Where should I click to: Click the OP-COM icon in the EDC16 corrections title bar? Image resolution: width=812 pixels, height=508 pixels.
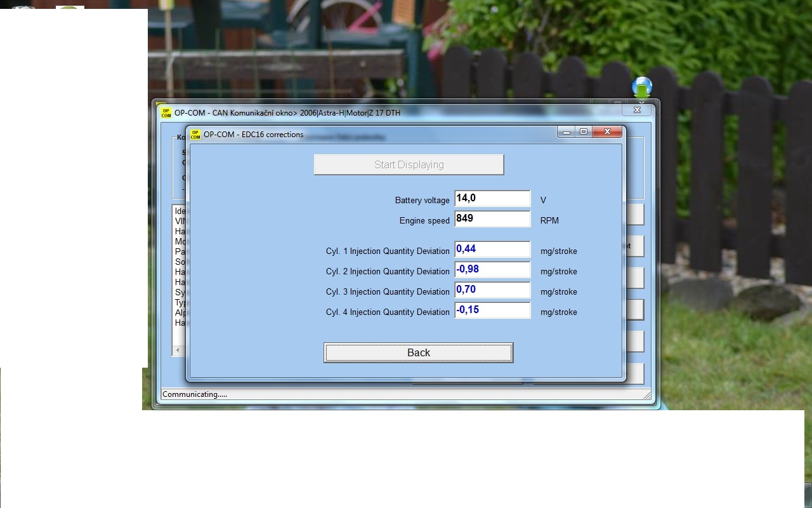tap(195, 135)
